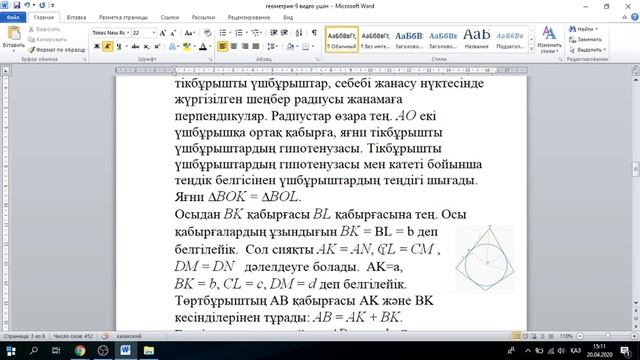Switch to the Mailings (Рассылки) tab

click(x=203, y=18)
